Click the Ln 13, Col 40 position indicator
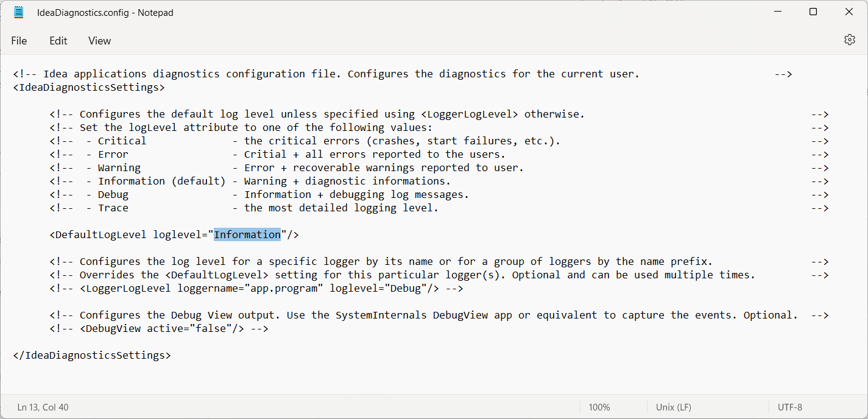Viewport: 868px width, 419px height. 43,407
